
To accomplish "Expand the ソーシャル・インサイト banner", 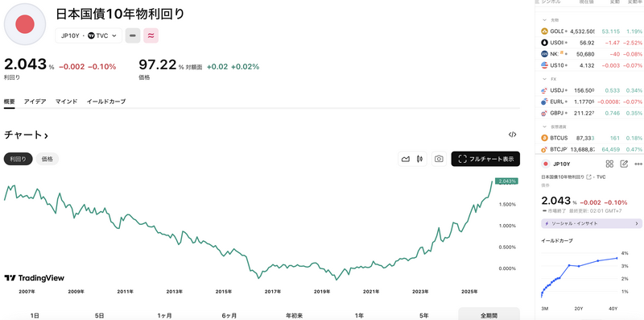I will (x=592, y=223).
